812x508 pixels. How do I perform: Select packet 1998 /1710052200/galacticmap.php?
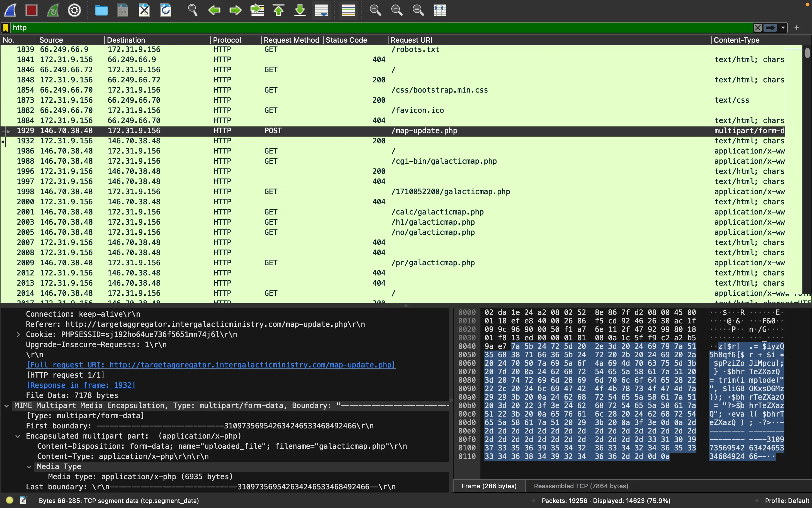[392, 192]
